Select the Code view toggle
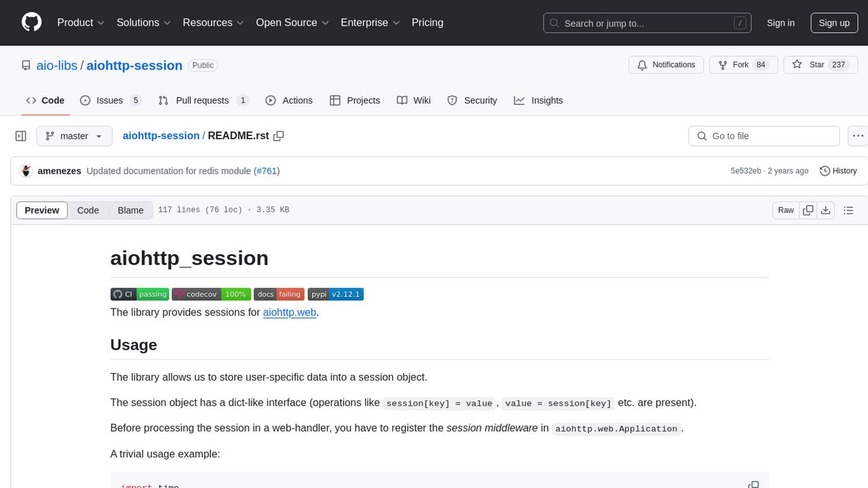The width and height of the screenshot is (868, 488). click(88, 210)
